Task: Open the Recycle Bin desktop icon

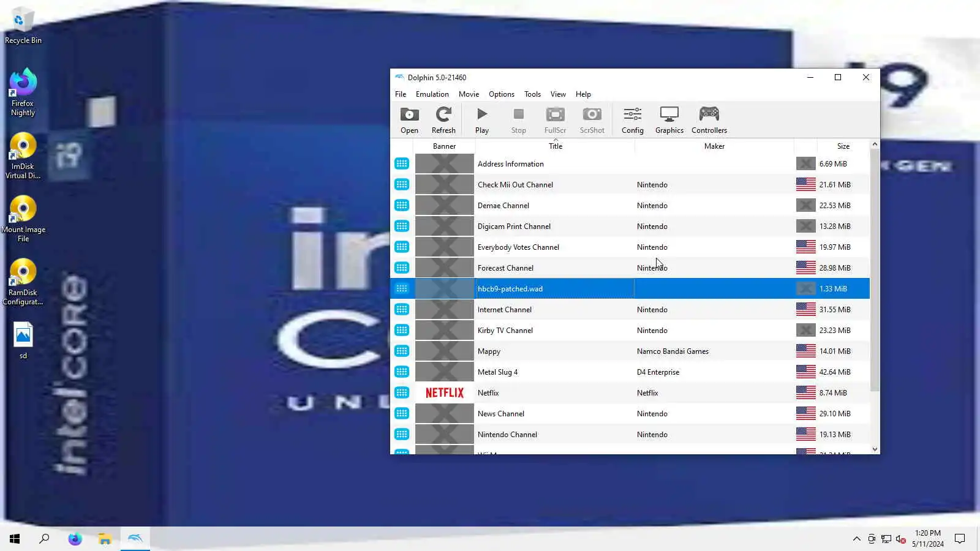Action: (23, 26)
